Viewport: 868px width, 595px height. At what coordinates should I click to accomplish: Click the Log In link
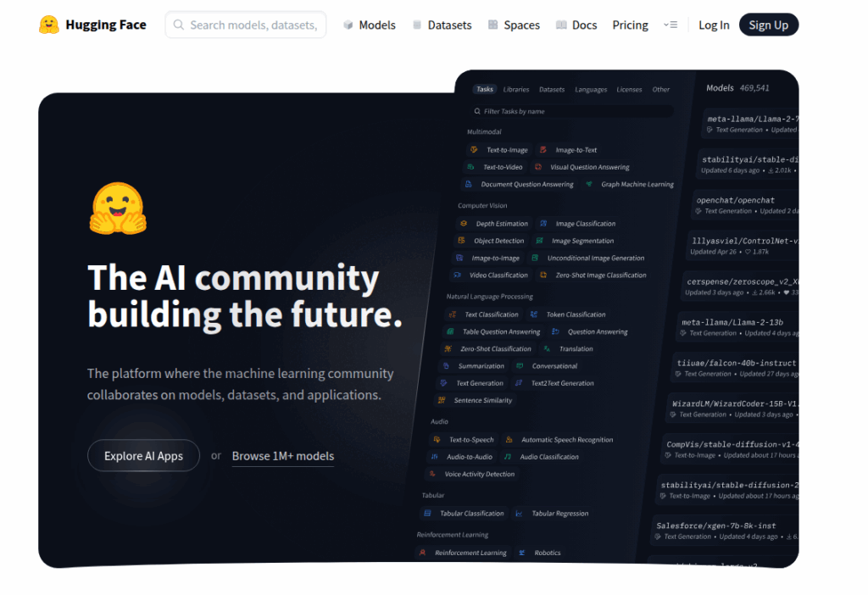click(x=714, y=25)
